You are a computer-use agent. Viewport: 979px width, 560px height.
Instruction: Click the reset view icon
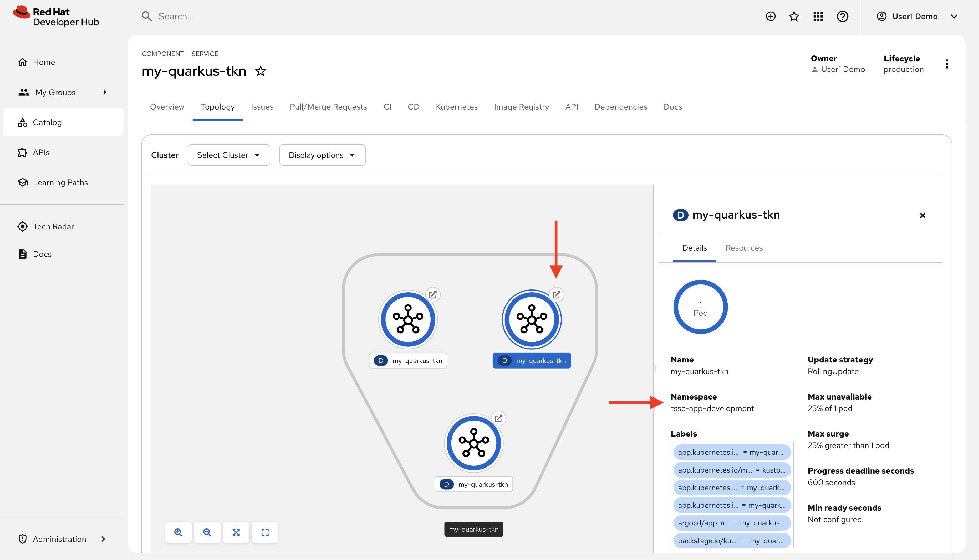(265, 532)
